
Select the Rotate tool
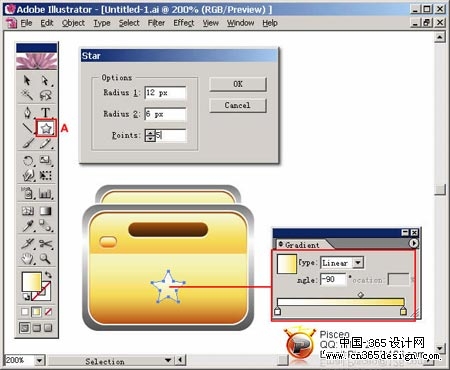point(28,161)
